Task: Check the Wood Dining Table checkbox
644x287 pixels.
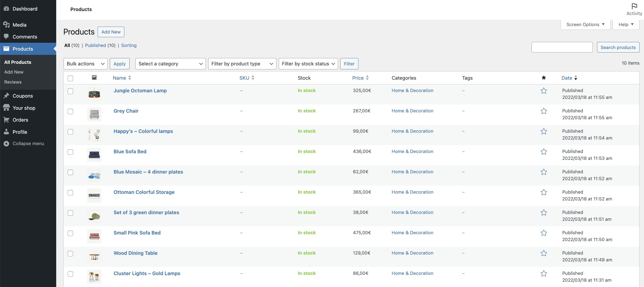Action: pos(70,254)
